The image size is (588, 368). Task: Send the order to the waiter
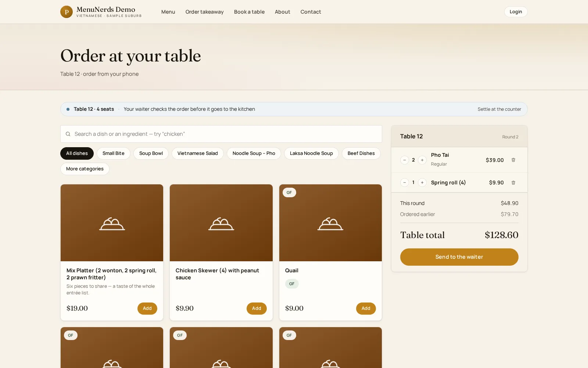point(459,257)
